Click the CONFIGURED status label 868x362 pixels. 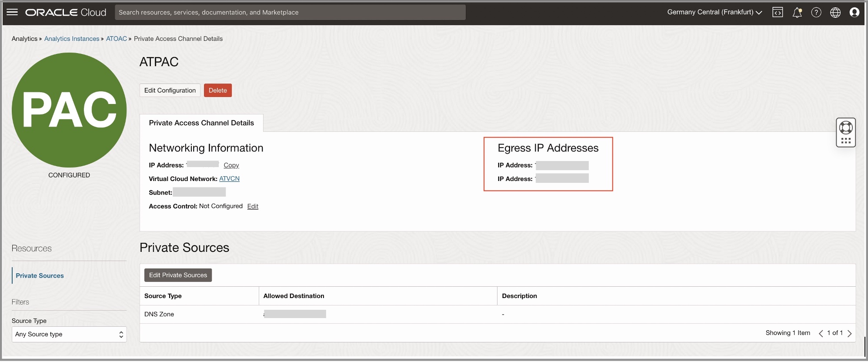pyautogui.click(x=69, y=175)
